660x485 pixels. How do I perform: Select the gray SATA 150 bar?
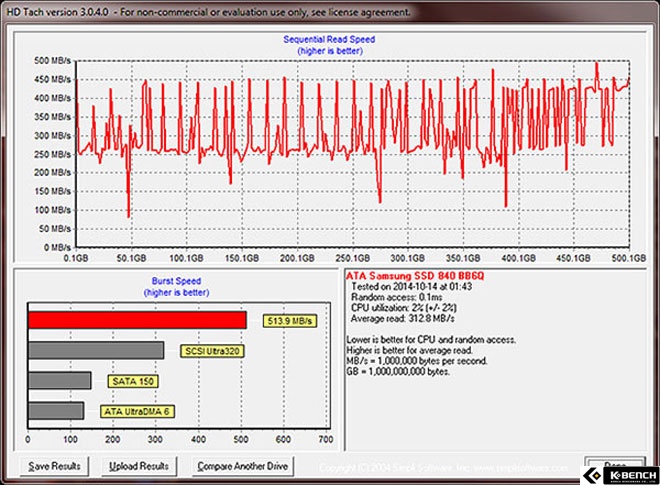coord(59,381)
